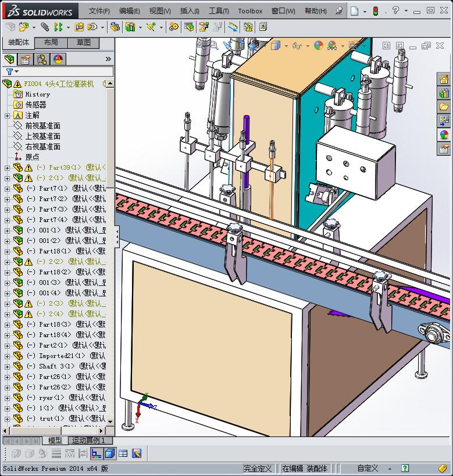Image resolution: width=453 pixels, height=476 pixels.
Task: Expand the 注解 annotations folder
Action: pos(8,116)
